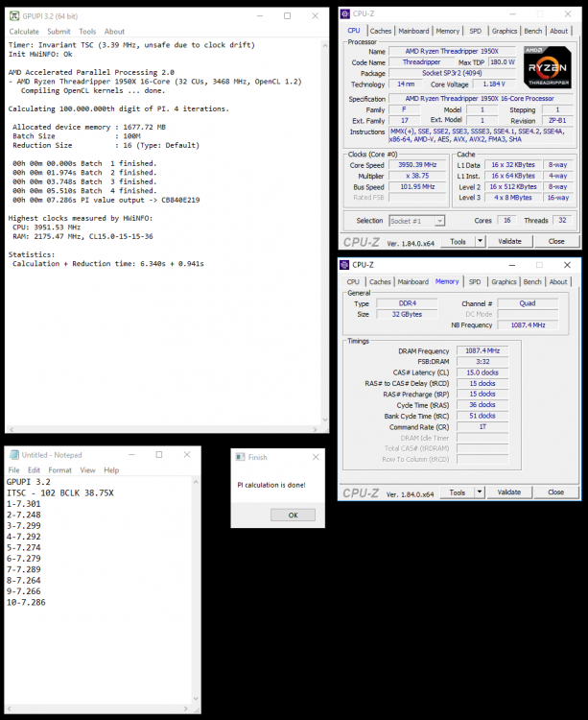Click DRAM Frequency value 1087.4 MHz
Viewport: 588px width, 720px height.
click(x=482, y=350)
